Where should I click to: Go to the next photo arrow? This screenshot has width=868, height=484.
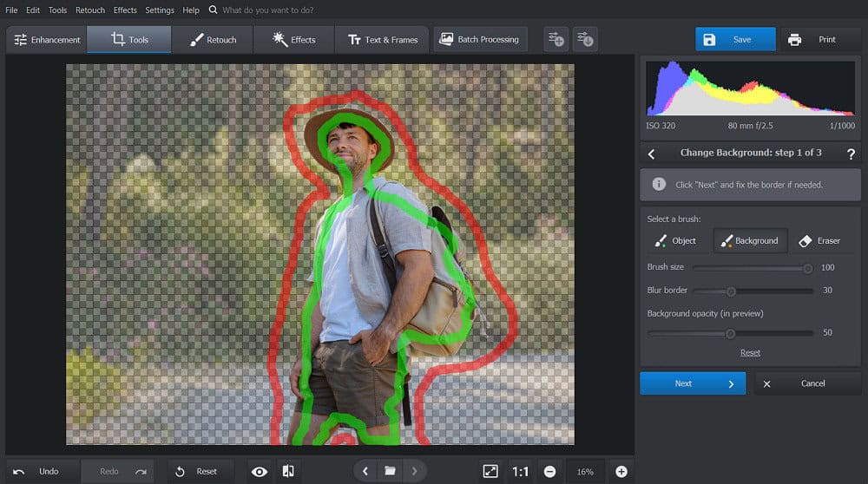click(414, 471)
